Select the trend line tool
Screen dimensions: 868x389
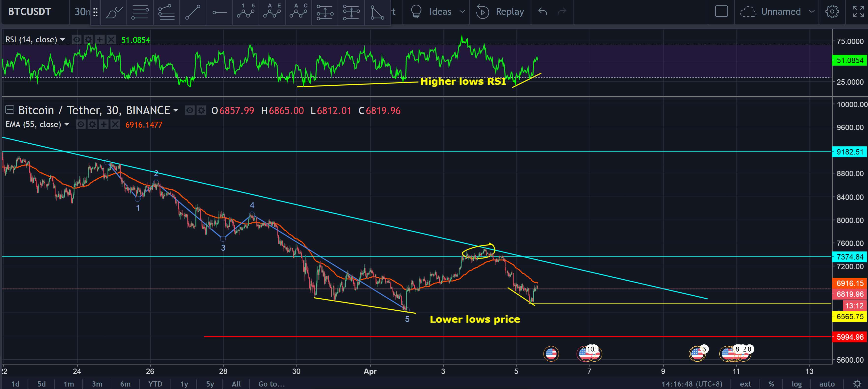[193, 12]
